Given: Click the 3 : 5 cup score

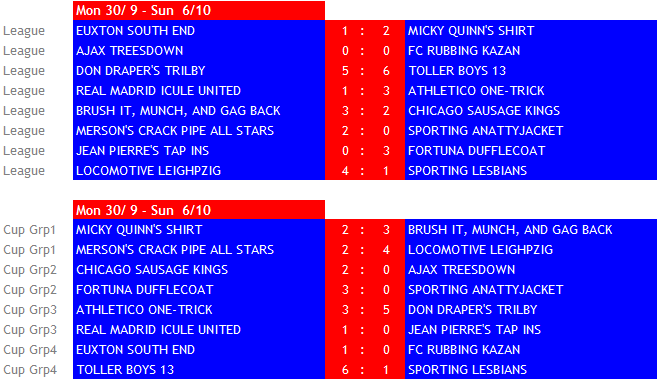Looking at the screenshot, I should coord(365,310).
